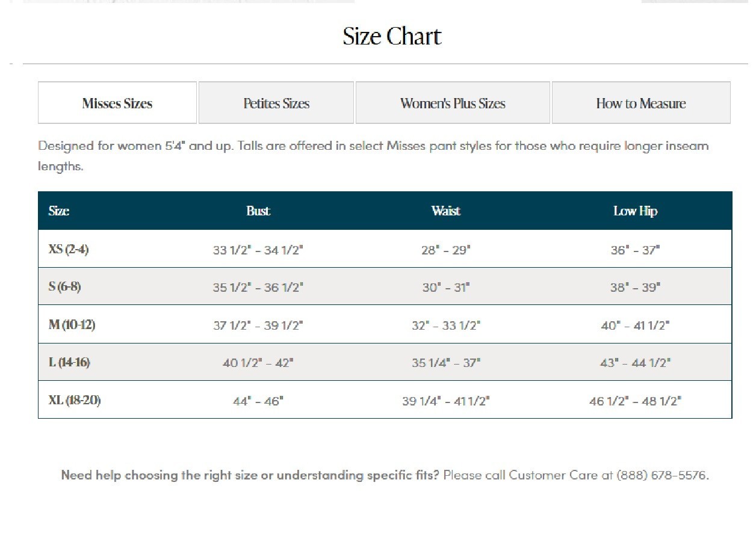
Task: Click the L bust value 40 1/2" - 42"
Action: (258, 363)
